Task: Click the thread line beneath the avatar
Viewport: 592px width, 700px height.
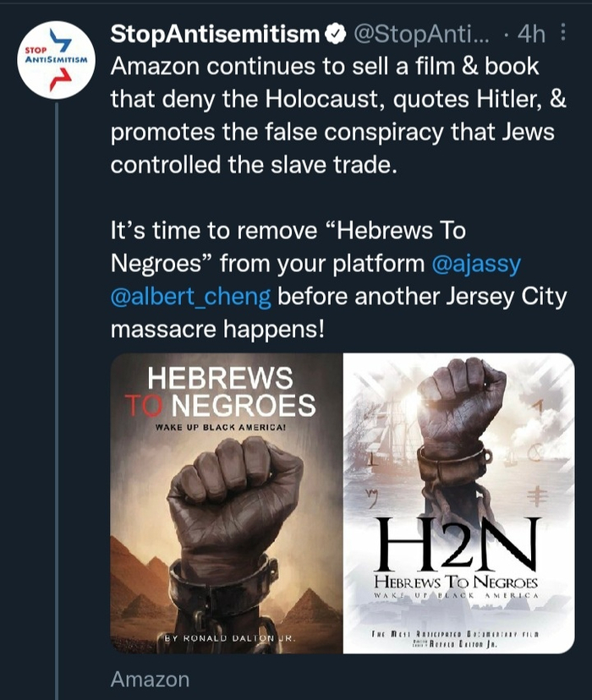Action: 56,380
